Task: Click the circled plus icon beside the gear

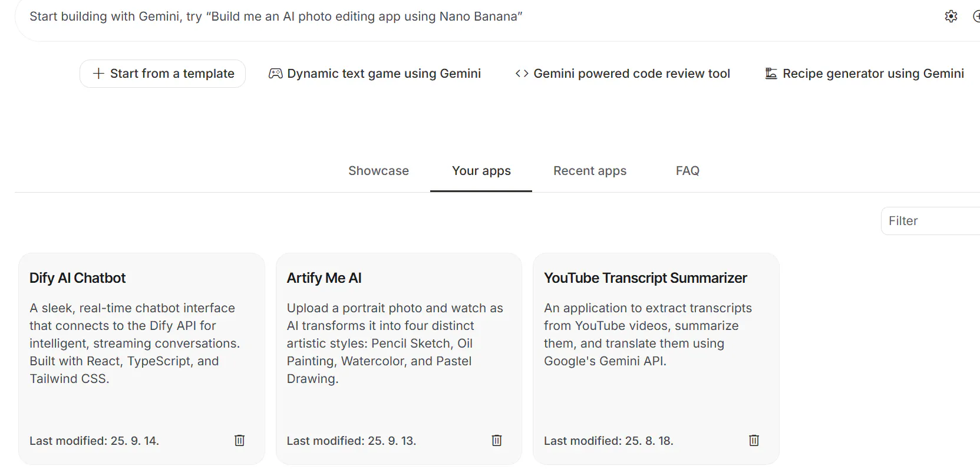Action: 976,16
